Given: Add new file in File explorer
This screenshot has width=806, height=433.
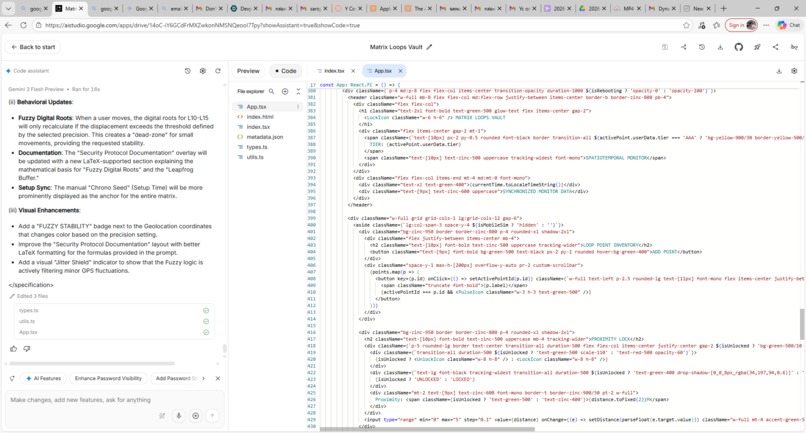Looking at the screenshot, I should pos(285,91).
